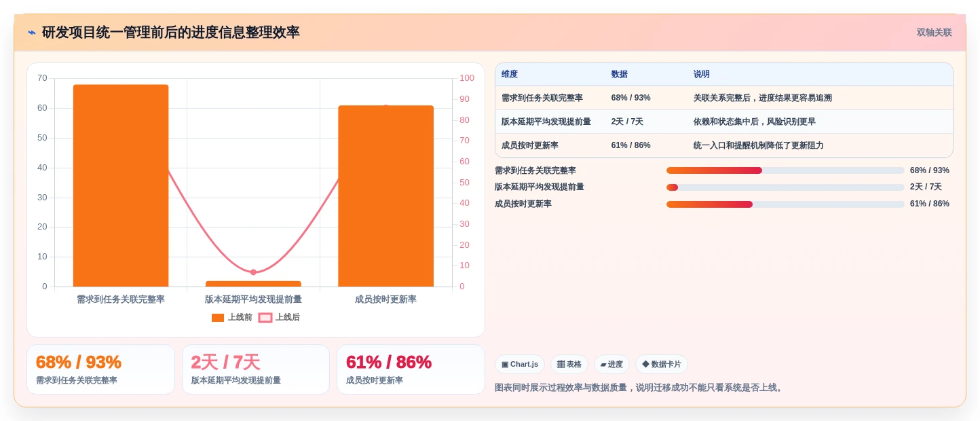Click table cell 成员按时更新率
Image resolution: width=980 pixels, height=421 pixels.
[x=530, y=145]
